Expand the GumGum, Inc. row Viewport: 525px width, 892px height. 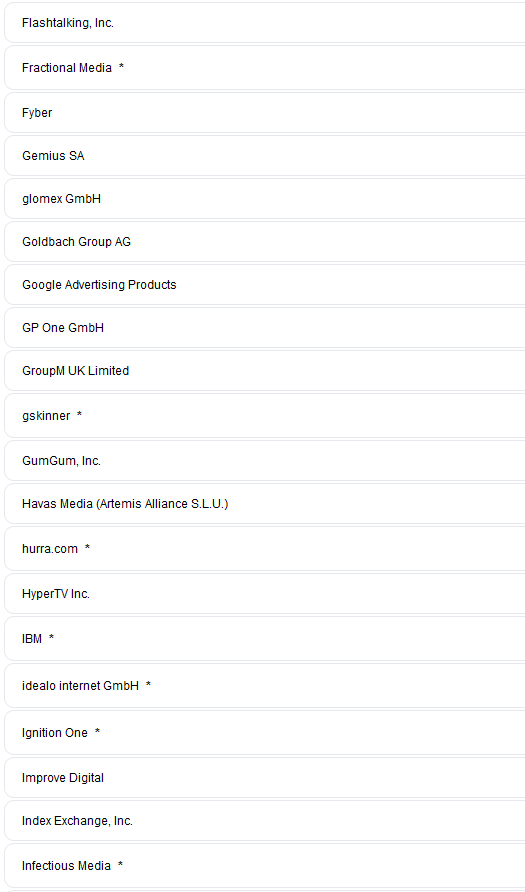(x=264, y=461)
